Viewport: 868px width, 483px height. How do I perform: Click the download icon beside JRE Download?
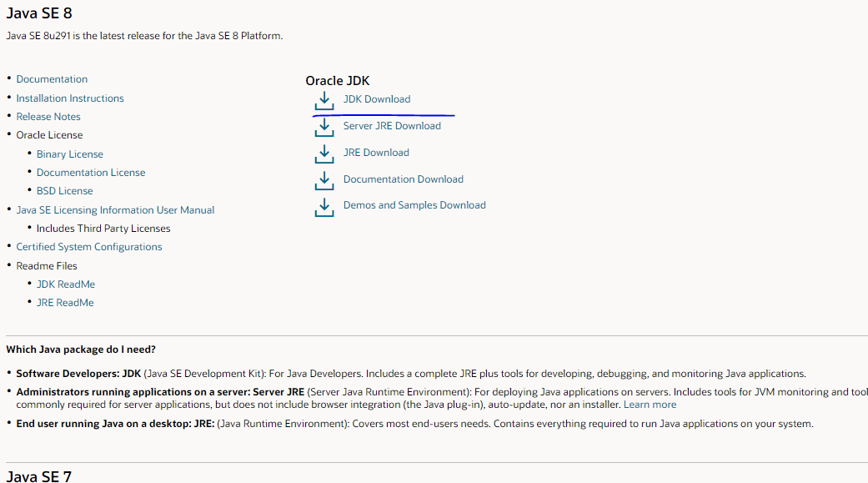324,154
